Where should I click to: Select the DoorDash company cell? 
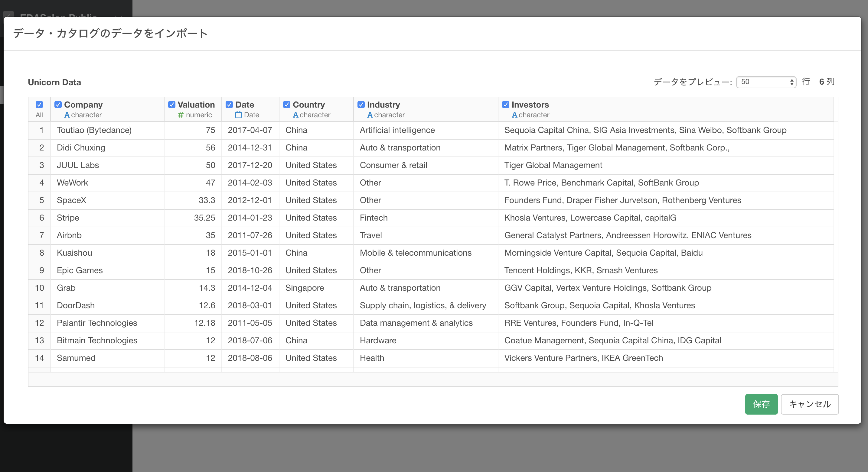[107, 306]
